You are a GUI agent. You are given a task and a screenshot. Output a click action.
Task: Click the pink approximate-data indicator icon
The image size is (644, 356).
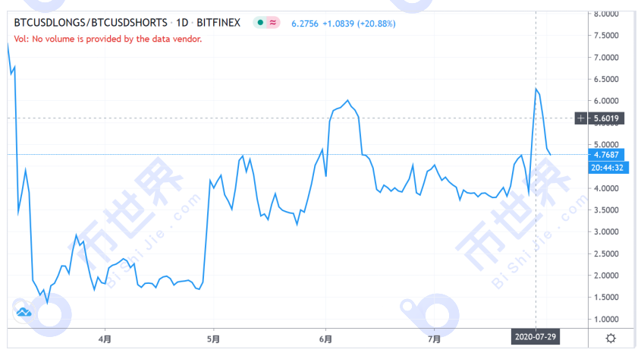point(273,23)
